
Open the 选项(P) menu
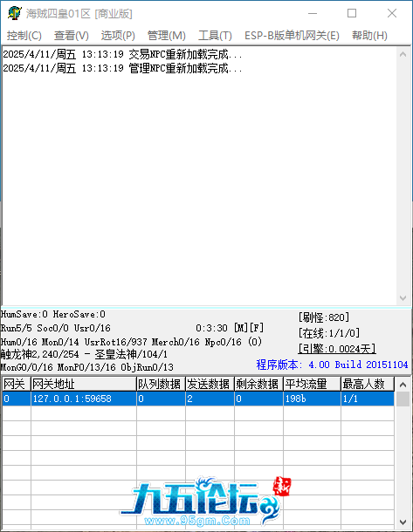[118, 35]
